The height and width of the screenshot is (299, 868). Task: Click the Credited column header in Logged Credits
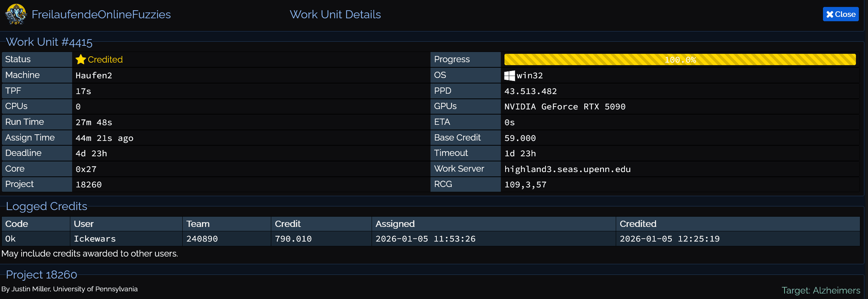[638, 224]
